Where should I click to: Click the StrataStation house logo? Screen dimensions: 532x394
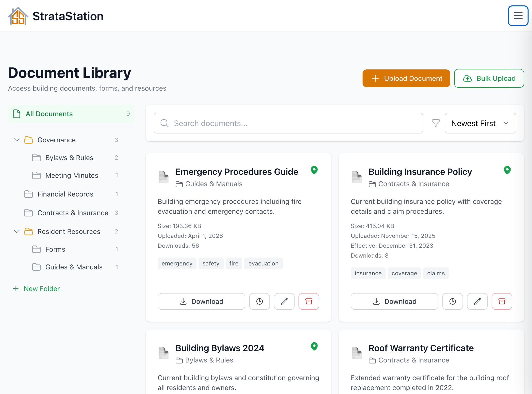(x=18, y=16)
